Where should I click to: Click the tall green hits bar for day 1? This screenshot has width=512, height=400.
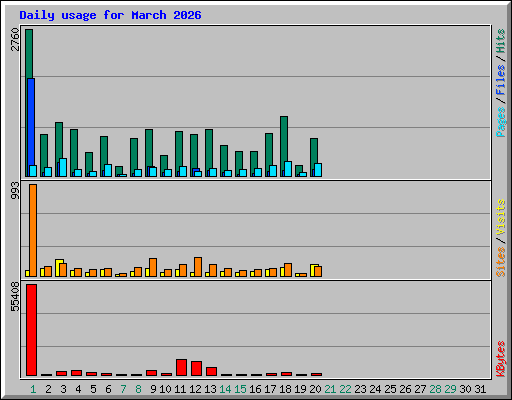(x=29, y=53)
